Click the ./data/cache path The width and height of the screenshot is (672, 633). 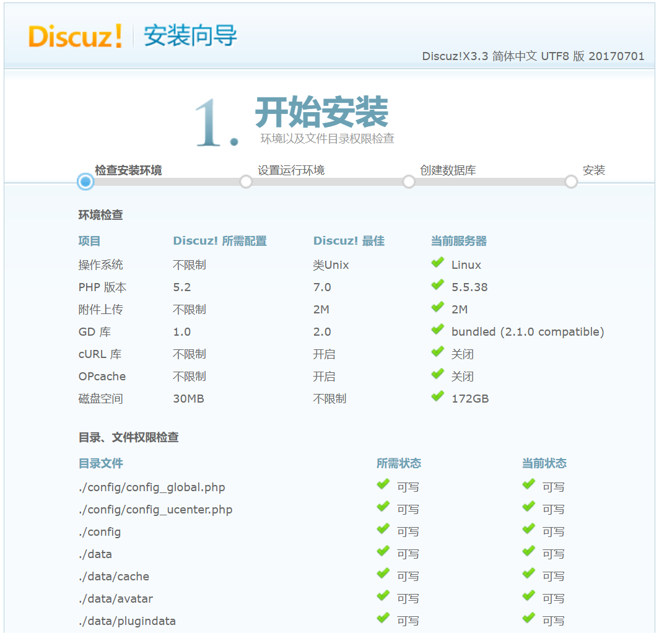click(x=114, y=577)
